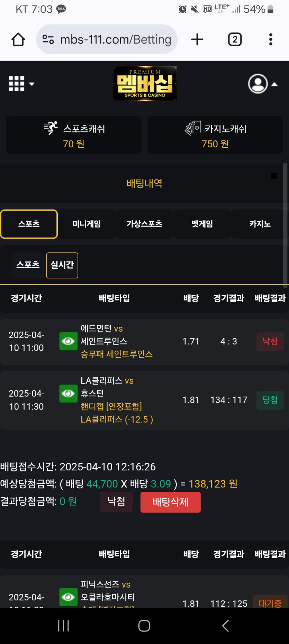Toggle eye icon for 피닉스선즈 match
The width and height of the screenshot is (289, 644).
point(68,597)
